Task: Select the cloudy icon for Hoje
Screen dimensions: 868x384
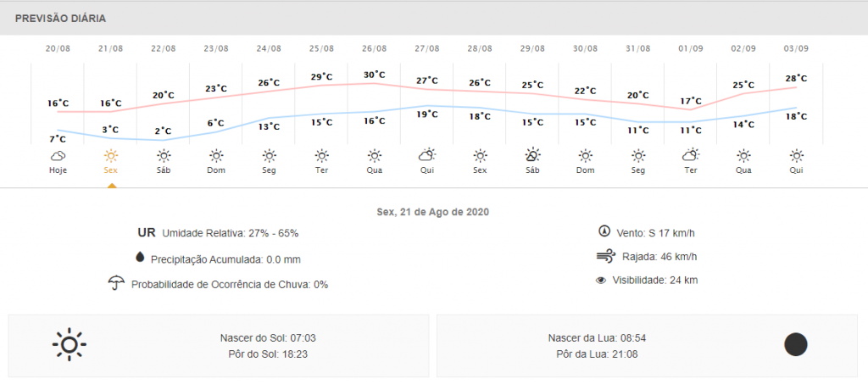Action: pyautogui.click(x=58, y=155)
